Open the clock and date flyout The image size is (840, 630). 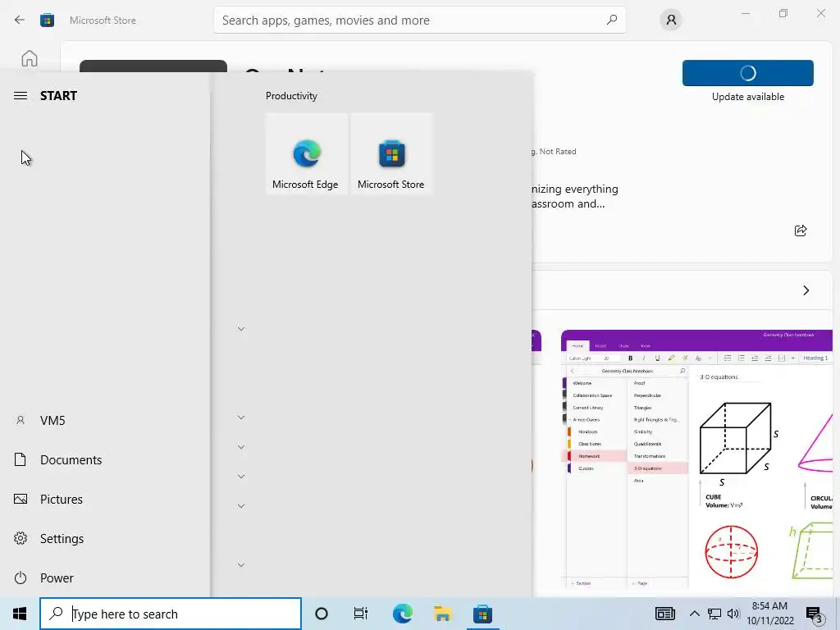click(x=769, y=614)
